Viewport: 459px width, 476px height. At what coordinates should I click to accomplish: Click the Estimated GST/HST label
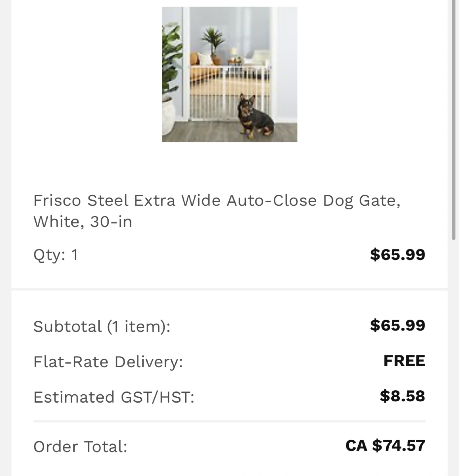[114, 397]
